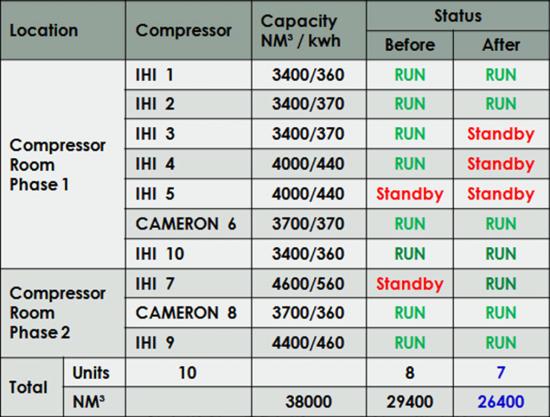Click IHI 7 Before Standby status
Image resolution: width=550 pixels, height=417 pixels.
click(x=410, y=284)
